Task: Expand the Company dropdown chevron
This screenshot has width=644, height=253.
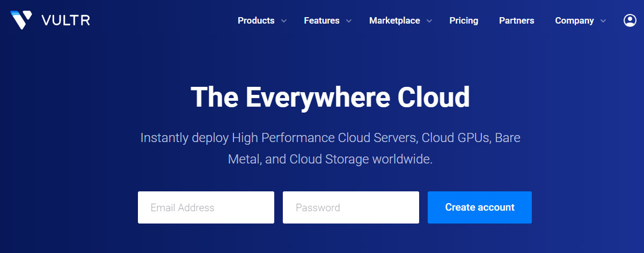Action: (603, 21)
